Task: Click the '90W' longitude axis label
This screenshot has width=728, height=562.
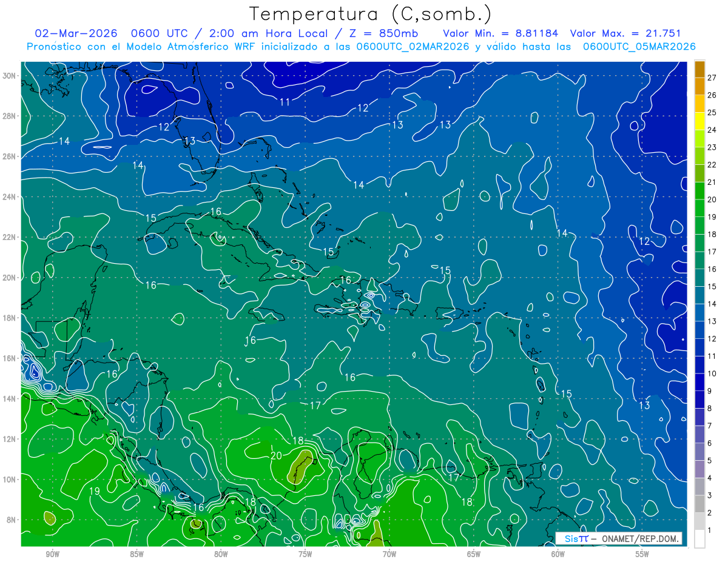Action: pyautogui.click(x=52, y=554)
